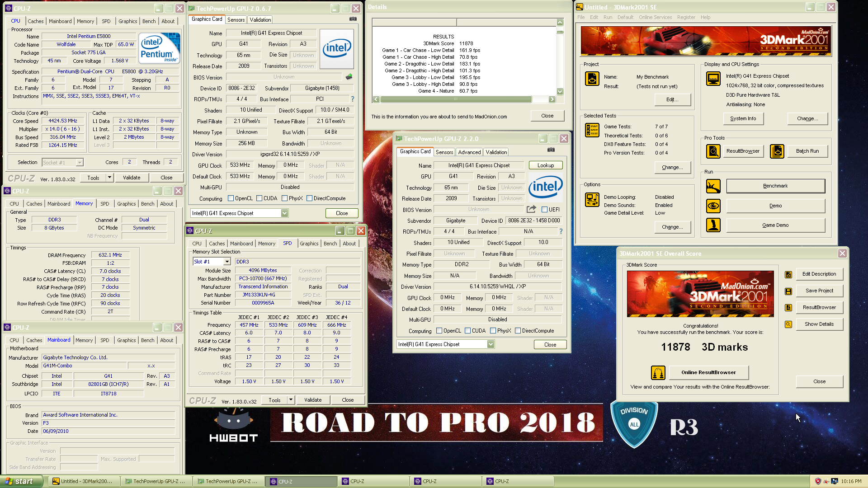This screenshot has width=868, height=488.
Task: Toggle OpenCL checkbox in GPU-Z 0.6.7
Action: tap(231, 198)
